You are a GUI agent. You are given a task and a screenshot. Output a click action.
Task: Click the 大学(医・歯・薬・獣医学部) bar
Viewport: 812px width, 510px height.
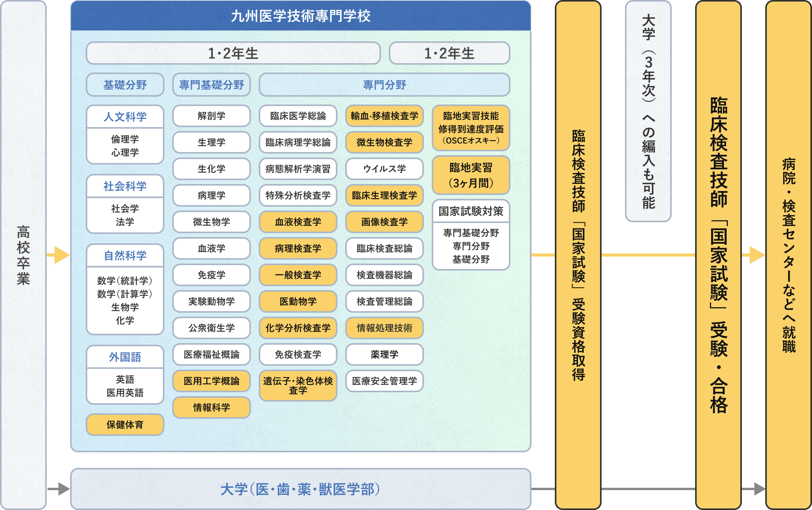coord(300,489)
